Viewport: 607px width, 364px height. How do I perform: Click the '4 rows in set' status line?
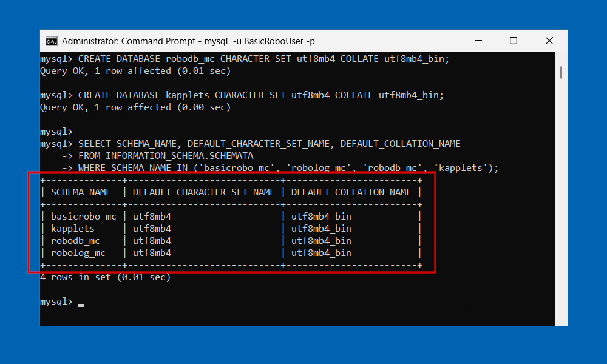pos(105,277)
